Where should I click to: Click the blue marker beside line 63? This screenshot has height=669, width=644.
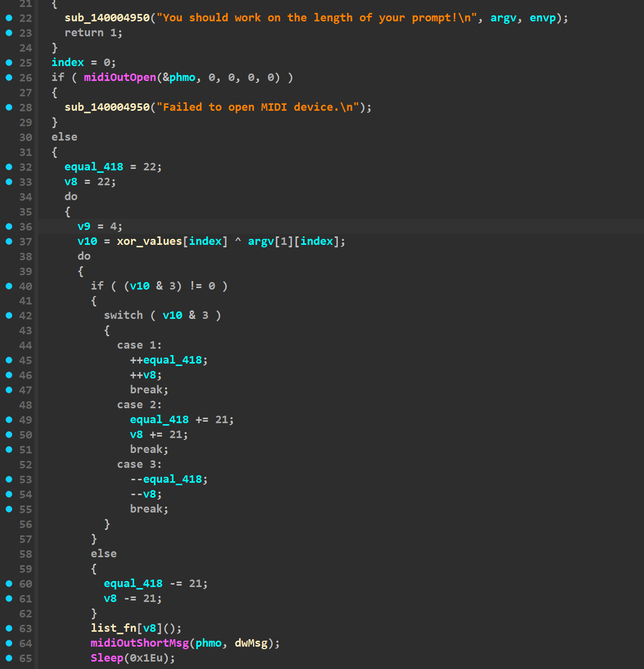coord(9,628)
